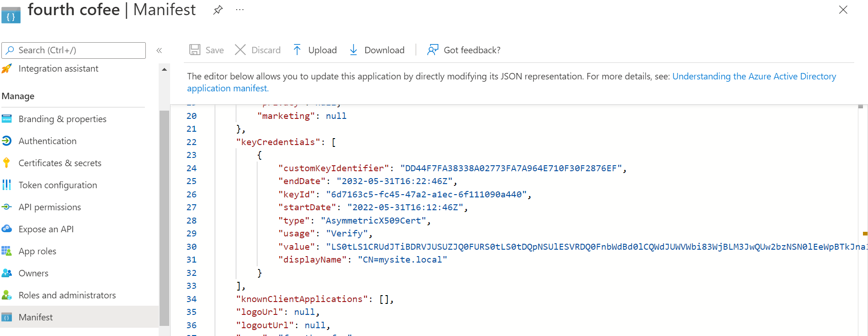Click the App roles grid icon

(6, 251)
